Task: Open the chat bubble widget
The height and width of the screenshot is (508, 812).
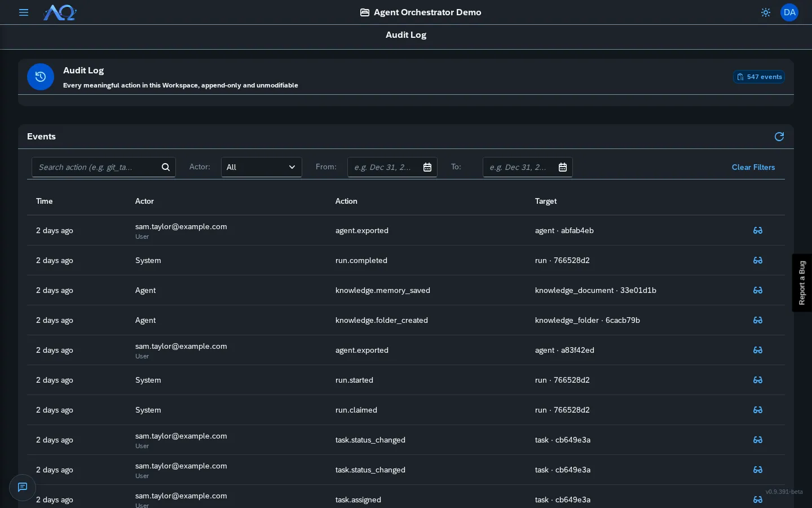Action: (x=23, y=487)
